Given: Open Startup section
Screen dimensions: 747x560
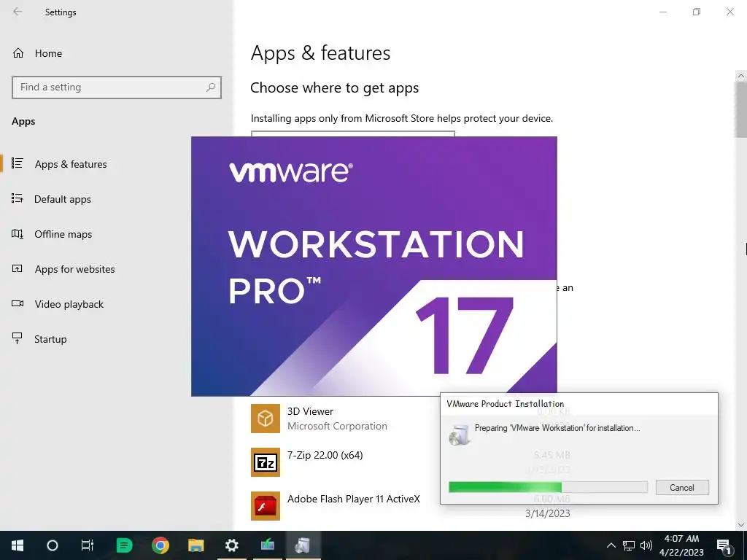Looking at the screenshot, I should (x=50, y=339).
